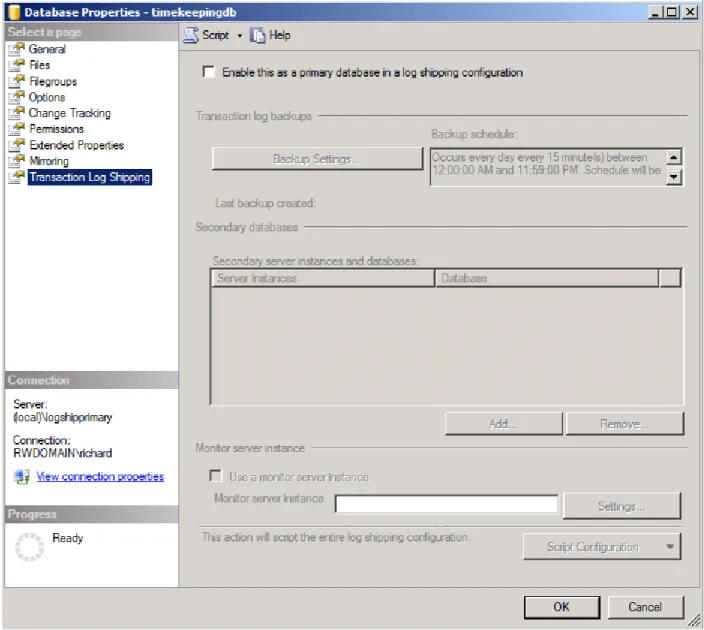Open the Permissions page
Screen dimensions: 704x630
tap(57, 129)
